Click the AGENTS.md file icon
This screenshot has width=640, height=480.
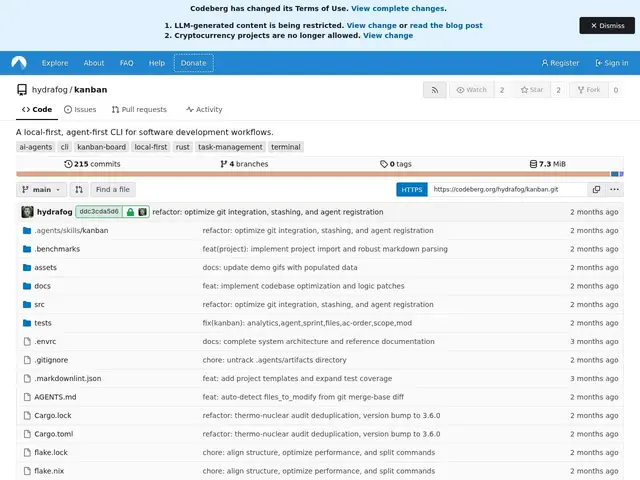point(27,397)
